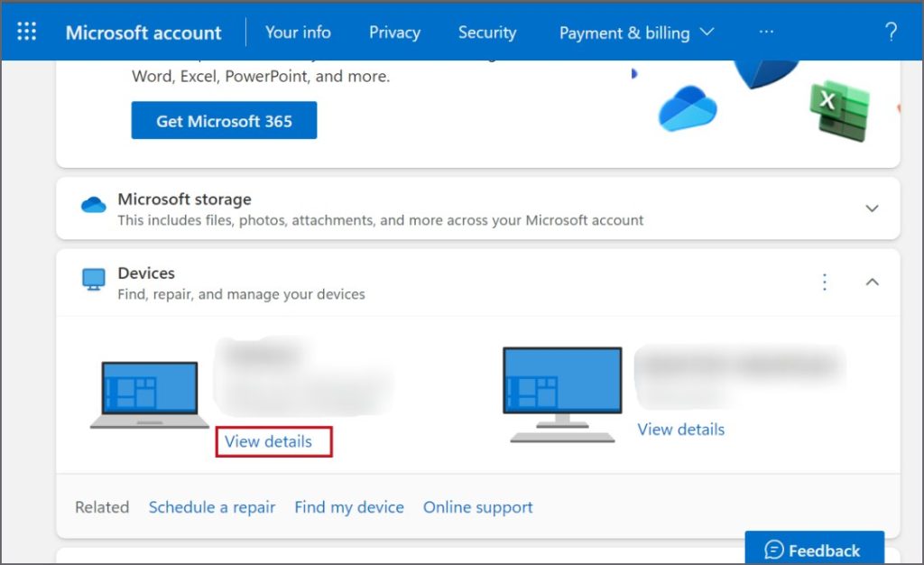Click the Related label
The width and height of the screenshot is (924, 565).
pos(102,507)
